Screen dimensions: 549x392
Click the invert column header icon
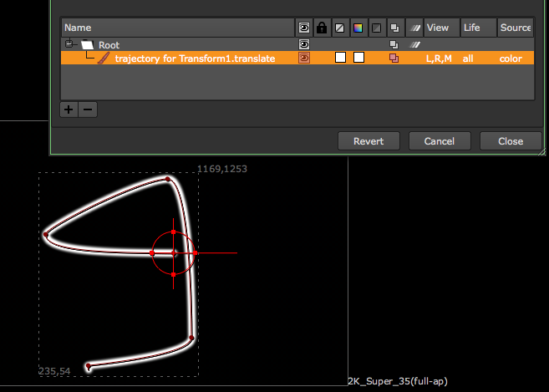[x=376, y=28]
